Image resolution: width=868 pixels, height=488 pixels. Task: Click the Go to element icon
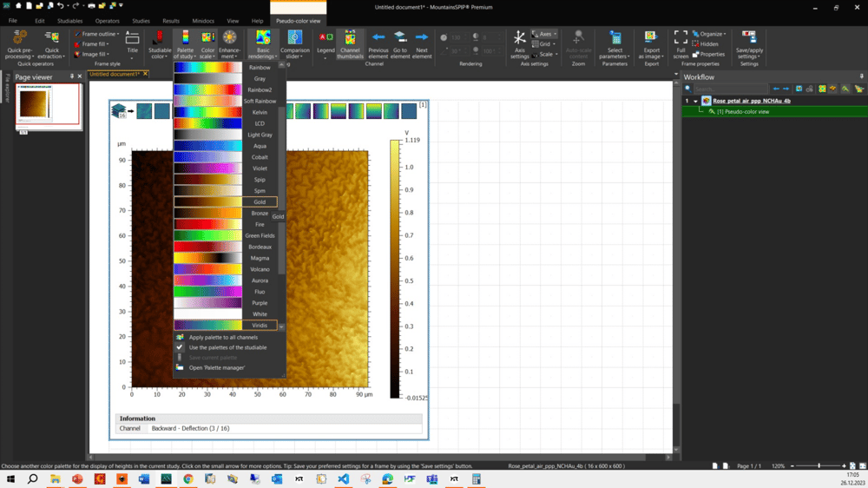399,37
